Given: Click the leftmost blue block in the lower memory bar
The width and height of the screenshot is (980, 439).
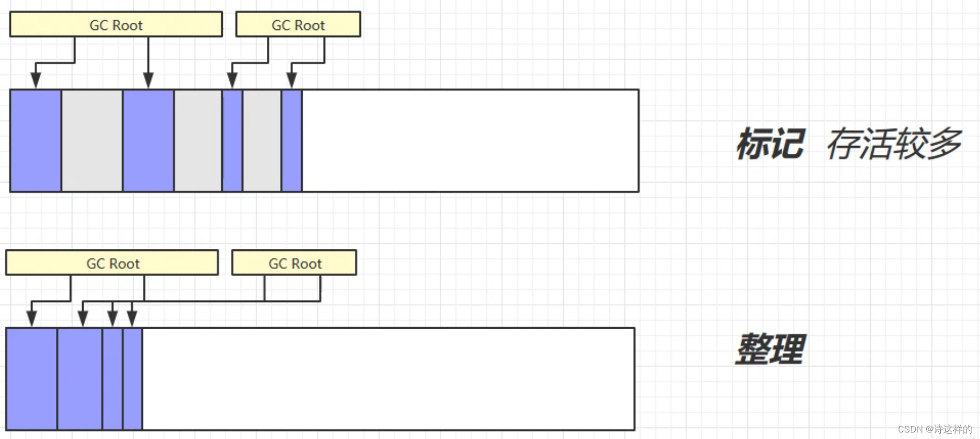Looking at the screenshot, I should (32, 379).
